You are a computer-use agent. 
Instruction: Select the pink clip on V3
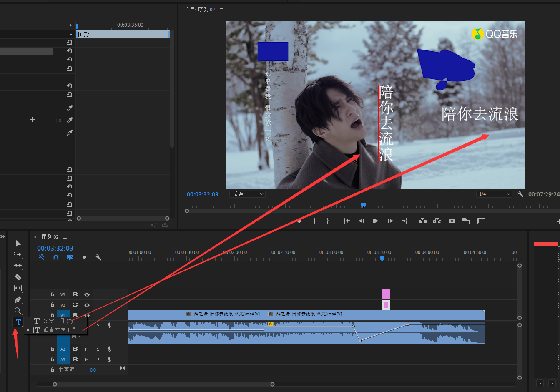point(386,294)
